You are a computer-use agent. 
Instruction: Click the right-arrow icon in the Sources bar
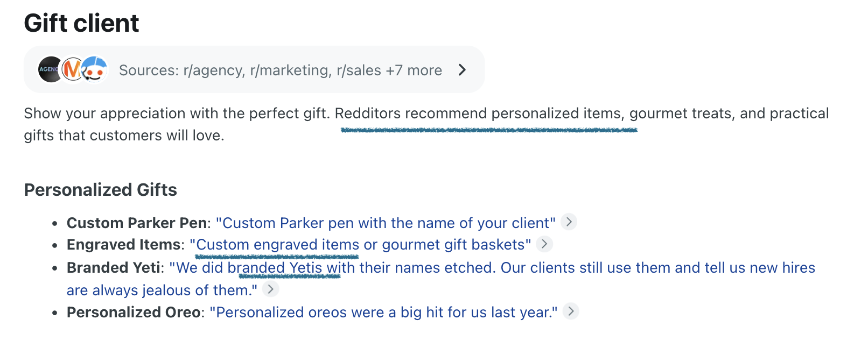click(462, 69)
